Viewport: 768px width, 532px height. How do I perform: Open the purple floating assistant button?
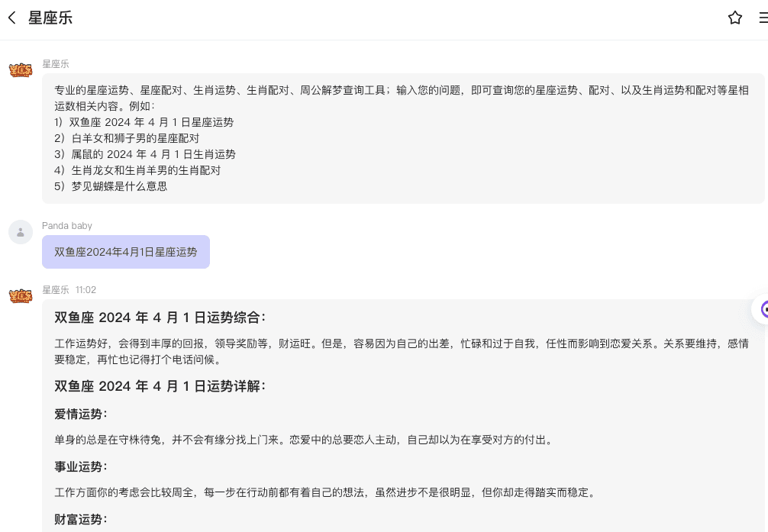(762, 309)
